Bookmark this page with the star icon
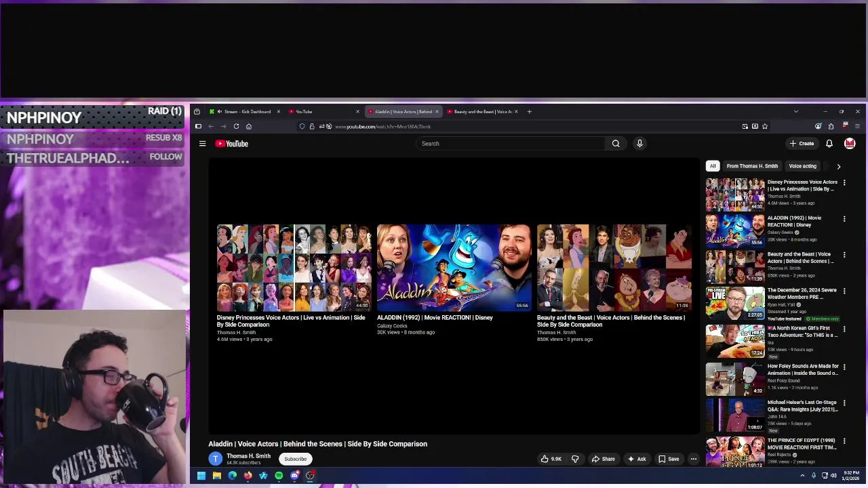Image resolution: width=868 pixels, height=488 pixels. (x=764, y=126)
